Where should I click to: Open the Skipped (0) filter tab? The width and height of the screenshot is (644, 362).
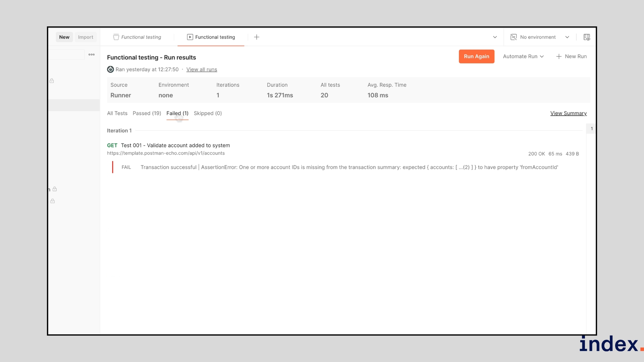click(x=208, y=113)
